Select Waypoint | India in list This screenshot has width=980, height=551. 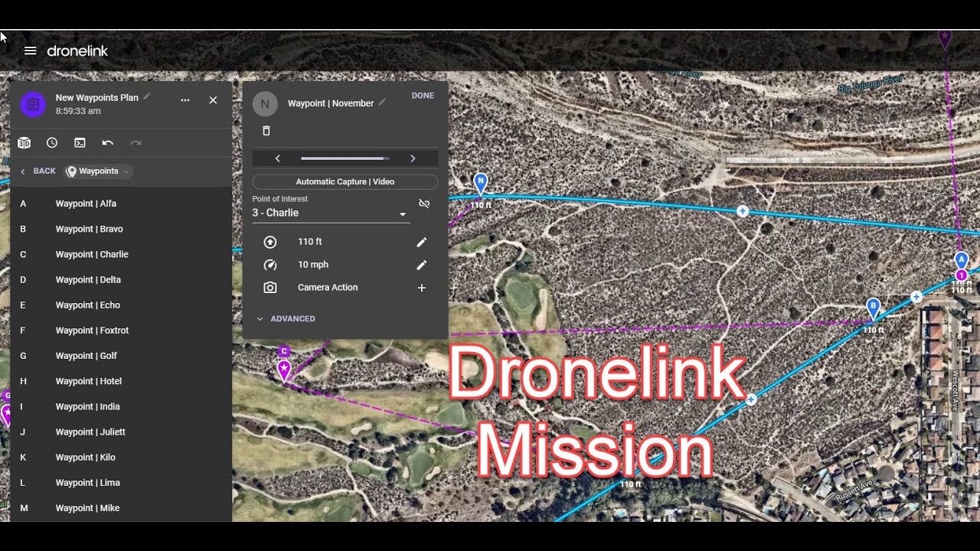pos(121,406)
